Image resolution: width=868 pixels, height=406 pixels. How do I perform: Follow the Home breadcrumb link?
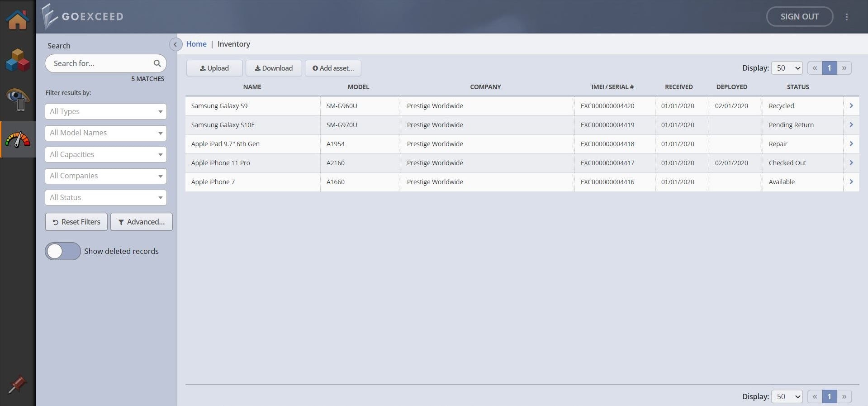pyautogui.click(x=196, y=44)
